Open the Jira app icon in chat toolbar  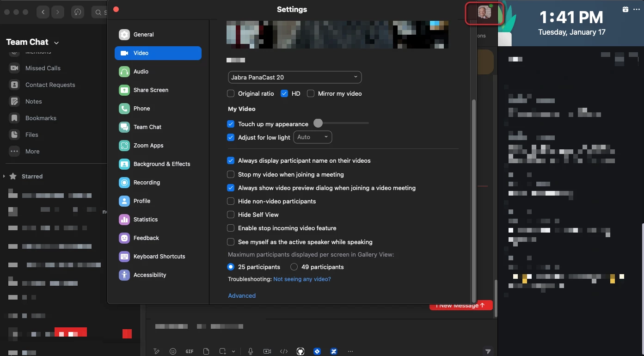(317, 351)
